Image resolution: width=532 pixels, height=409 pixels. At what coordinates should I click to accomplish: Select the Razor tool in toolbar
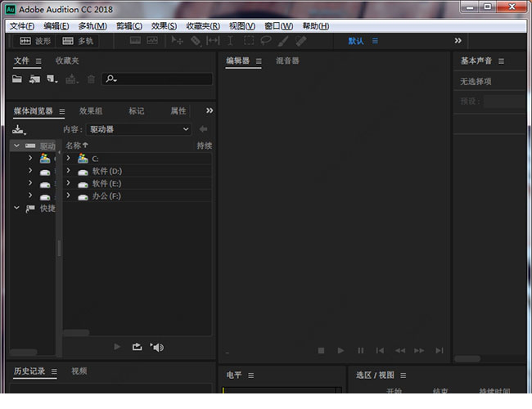pos(196,41)
